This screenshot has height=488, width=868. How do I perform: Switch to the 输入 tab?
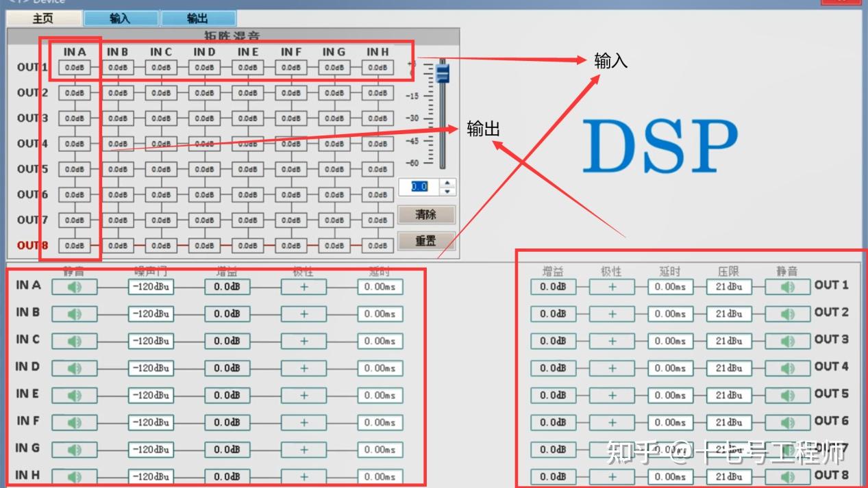tap(121, 18)
